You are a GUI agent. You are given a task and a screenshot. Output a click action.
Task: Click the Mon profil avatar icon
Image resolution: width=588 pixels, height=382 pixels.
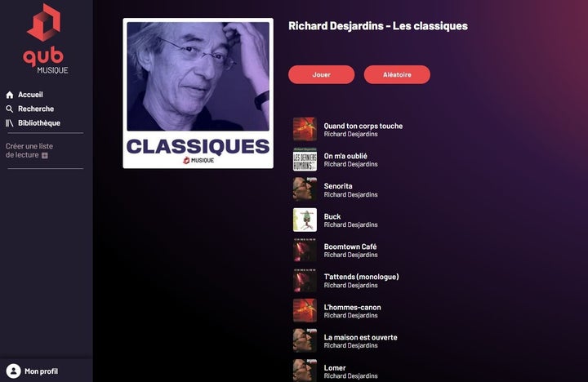pos(14,371)
